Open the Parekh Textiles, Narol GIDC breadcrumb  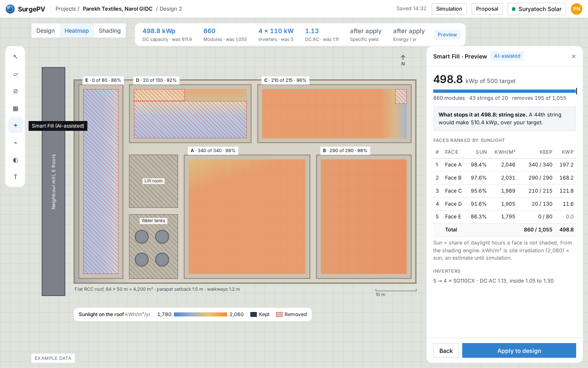point(118,9)
